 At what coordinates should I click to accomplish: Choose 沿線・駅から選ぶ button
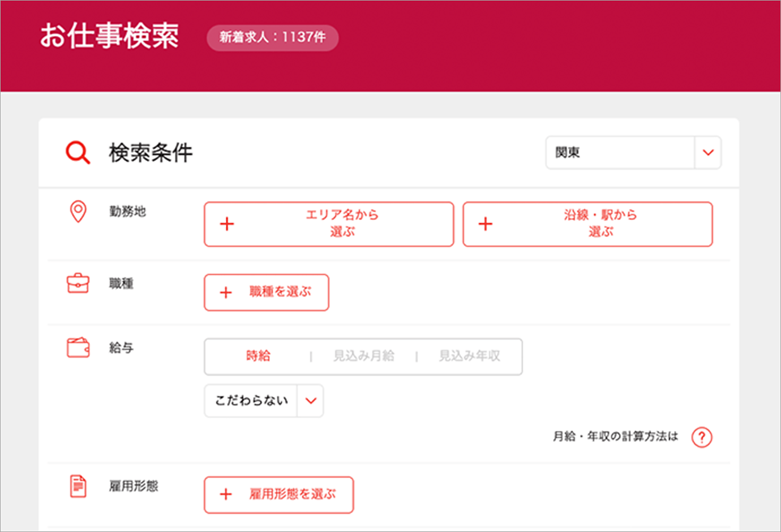[x=587, y=224]
